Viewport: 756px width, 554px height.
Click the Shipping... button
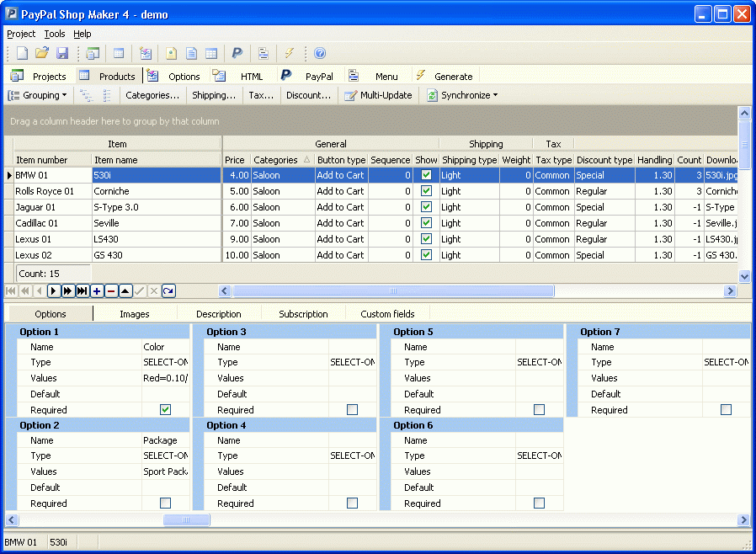tap(214, 95)
